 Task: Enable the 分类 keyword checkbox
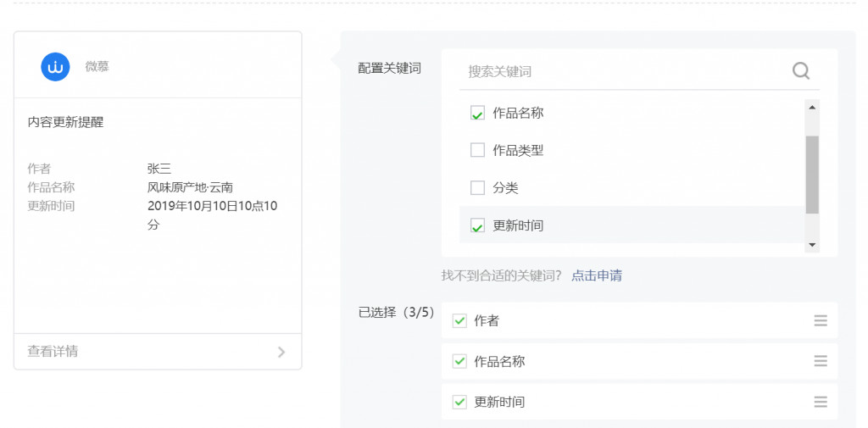pyautogui.click(x=477, y=187)
